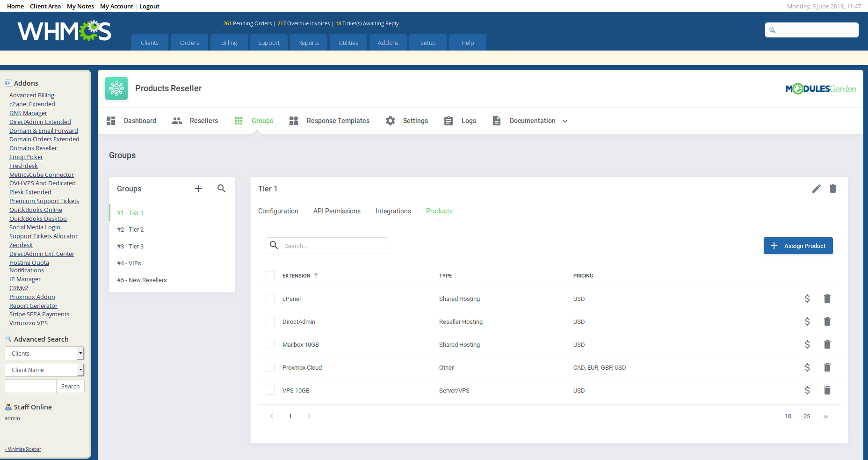The width and height of the screenshot is (868, 460).
Task: Open the 217 Overdue Invoices link
Action: coord(304,23)
